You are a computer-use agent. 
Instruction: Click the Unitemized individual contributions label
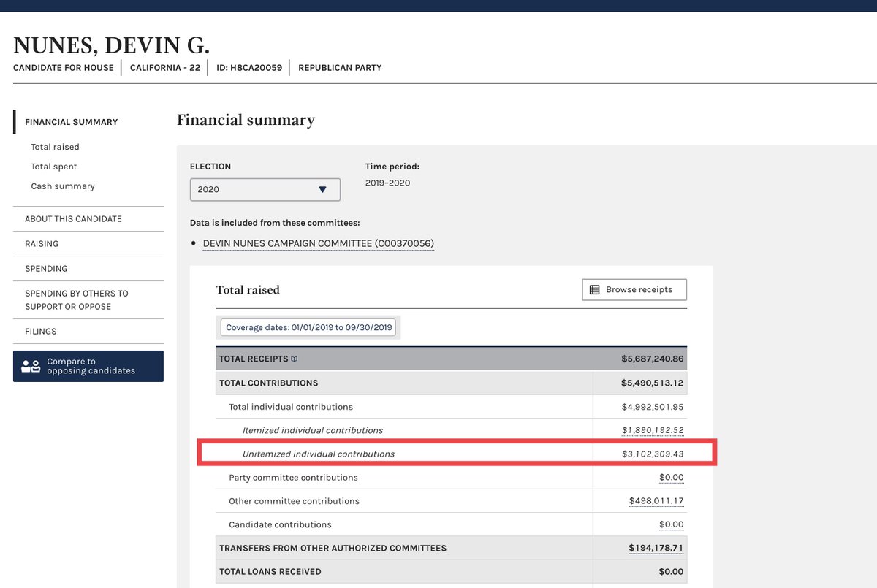coord(319,454)
